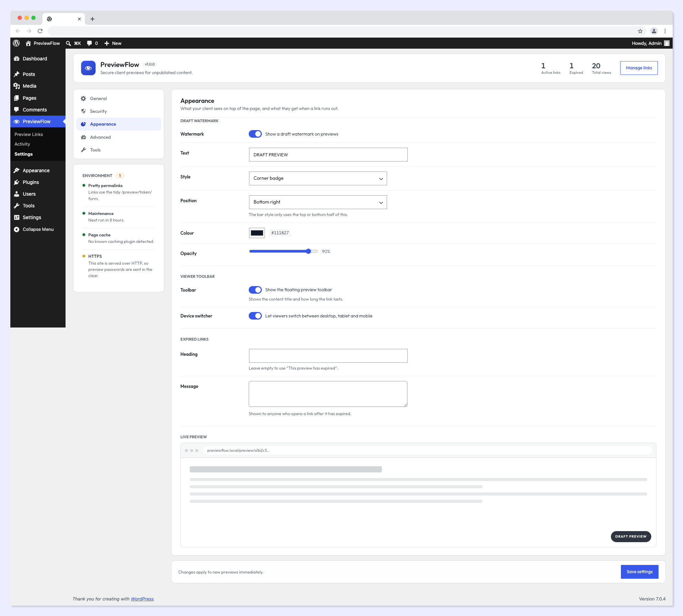Toggle the Device switcher option
This screenshot has height=616, width=683.
point(255,316)
